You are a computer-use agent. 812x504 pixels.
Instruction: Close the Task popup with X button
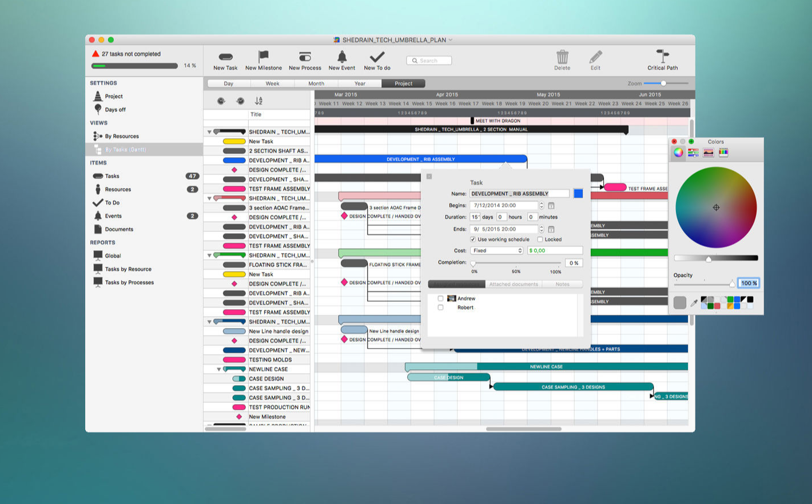click(429, 177)
